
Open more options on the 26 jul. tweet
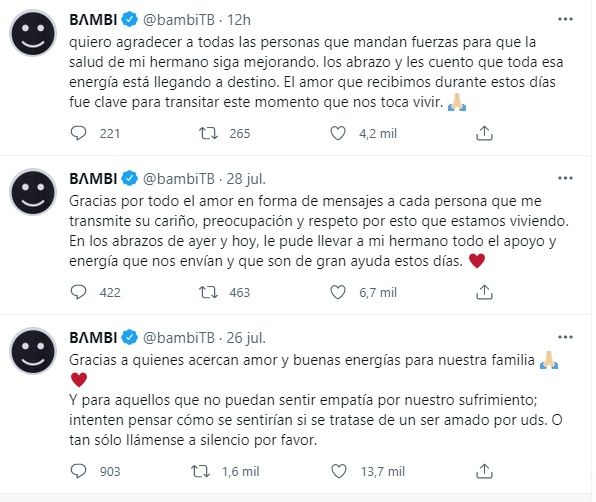tap(565, 337)
